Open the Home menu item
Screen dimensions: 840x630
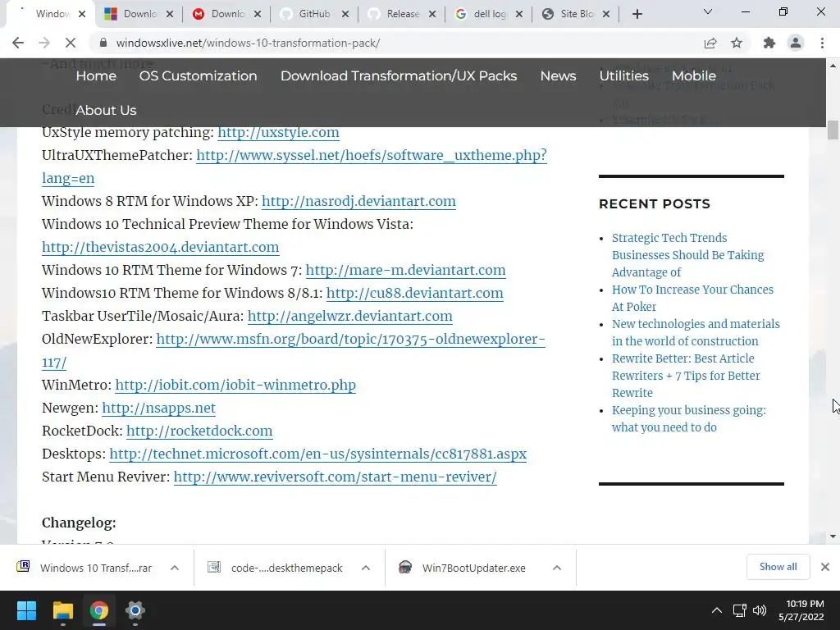point(96,76)
